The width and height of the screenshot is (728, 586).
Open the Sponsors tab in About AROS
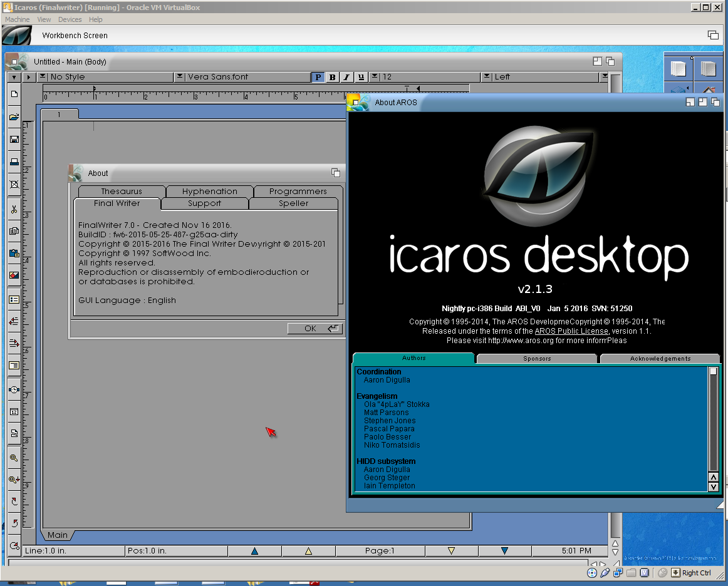tap(537, 359)
